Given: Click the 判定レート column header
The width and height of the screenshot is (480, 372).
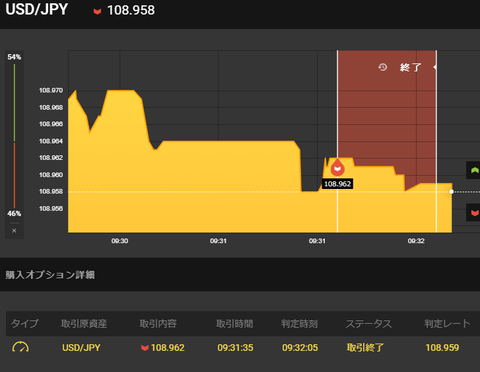Looking at the screenshot, I should 447,323.
